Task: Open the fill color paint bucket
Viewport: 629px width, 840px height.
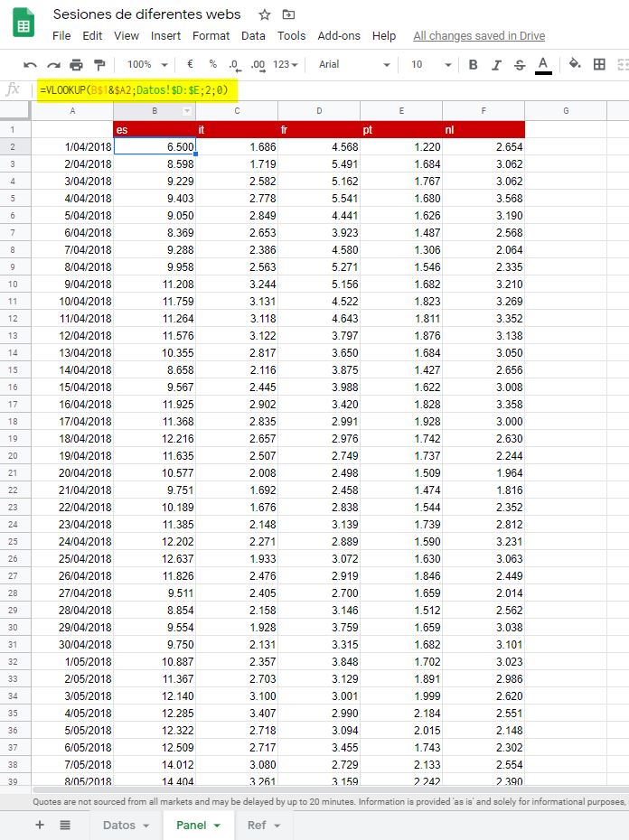Action: [x=574, y=64]
